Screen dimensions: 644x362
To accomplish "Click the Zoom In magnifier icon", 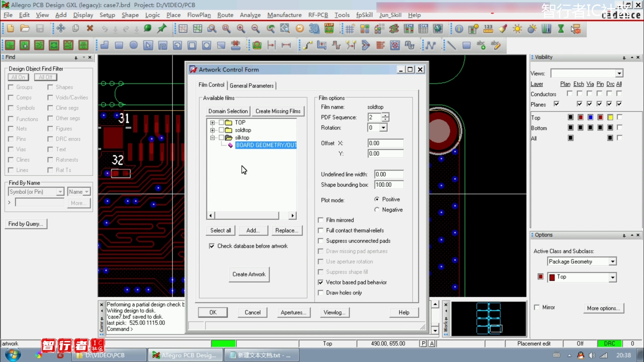I will 241,29.
